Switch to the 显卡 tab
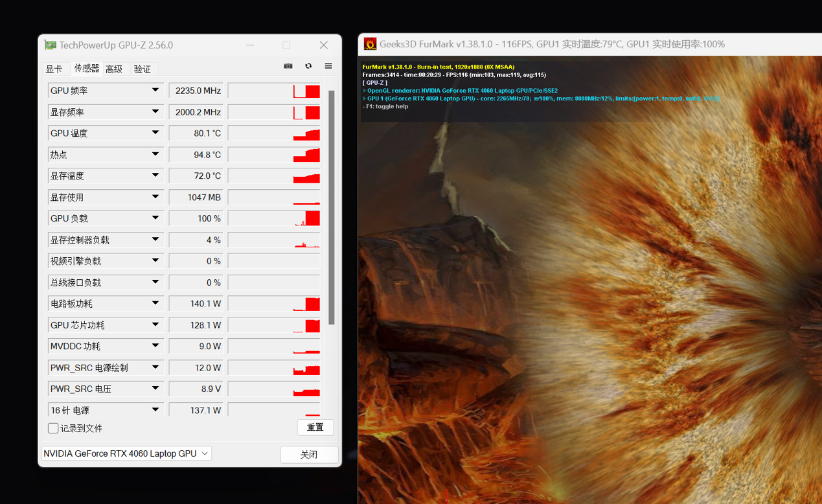Image resolution: width=822 pixels, height=504 pixels. 54,69
